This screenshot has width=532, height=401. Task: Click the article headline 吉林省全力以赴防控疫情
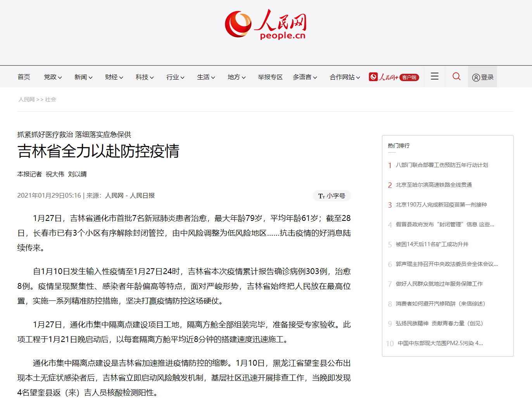(x=98, y=151)
